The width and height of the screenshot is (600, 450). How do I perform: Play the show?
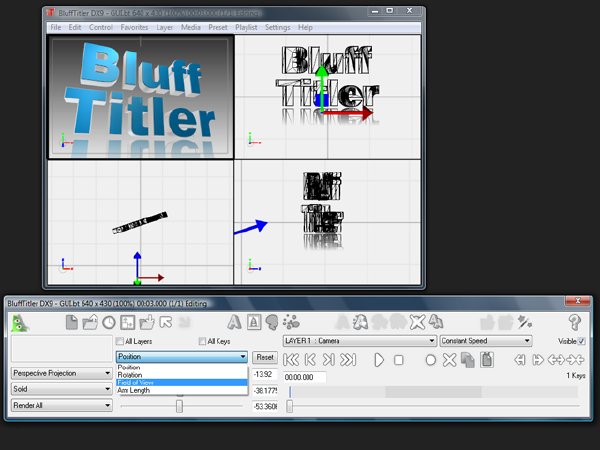point(378,360)
